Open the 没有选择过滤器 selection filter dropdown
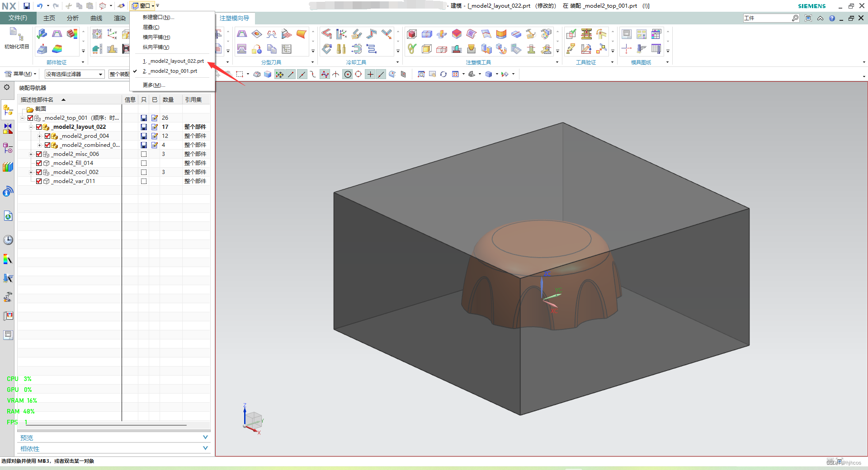 point(75,74)
